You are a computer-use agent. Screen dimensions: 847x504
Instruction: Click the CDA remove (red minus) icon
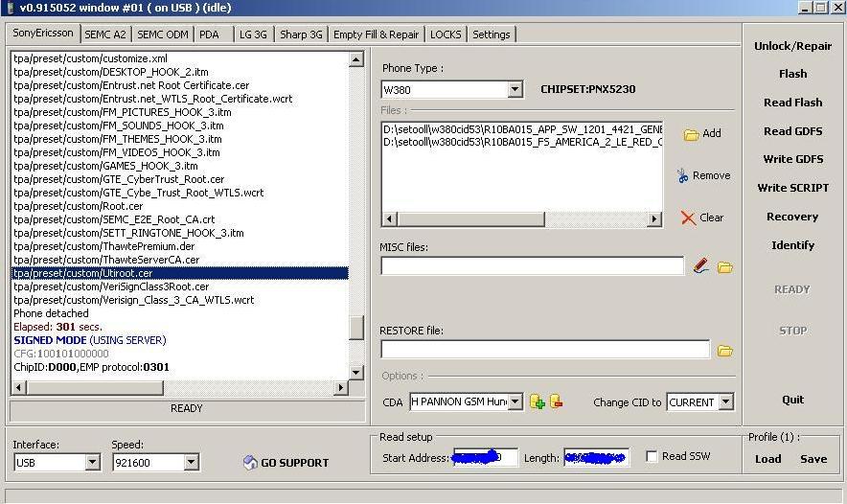coord(557,401)
